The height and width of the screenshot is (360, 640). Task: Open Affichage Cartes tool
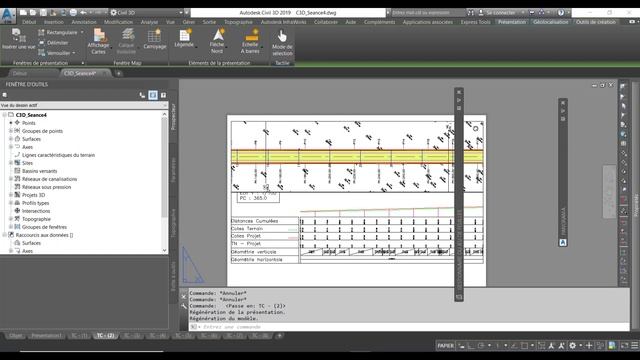tap(98, 41)
